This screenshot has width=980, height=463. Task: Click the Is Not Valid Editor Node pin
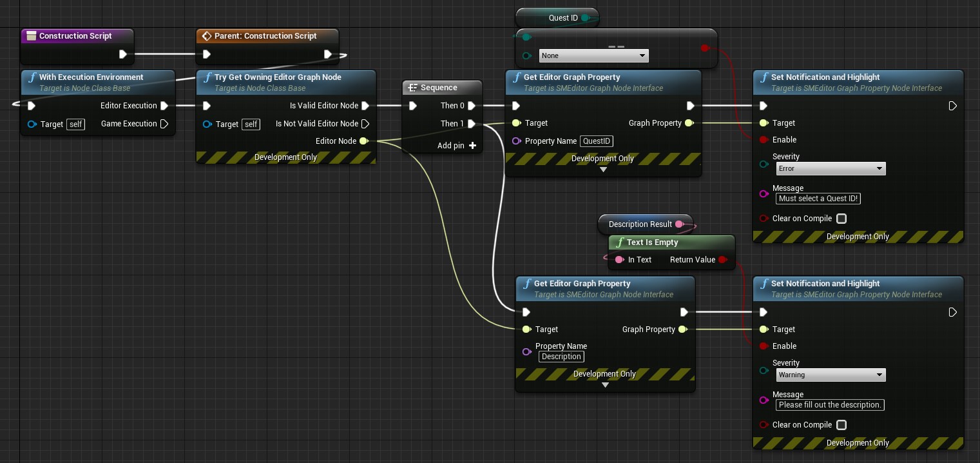365,124
